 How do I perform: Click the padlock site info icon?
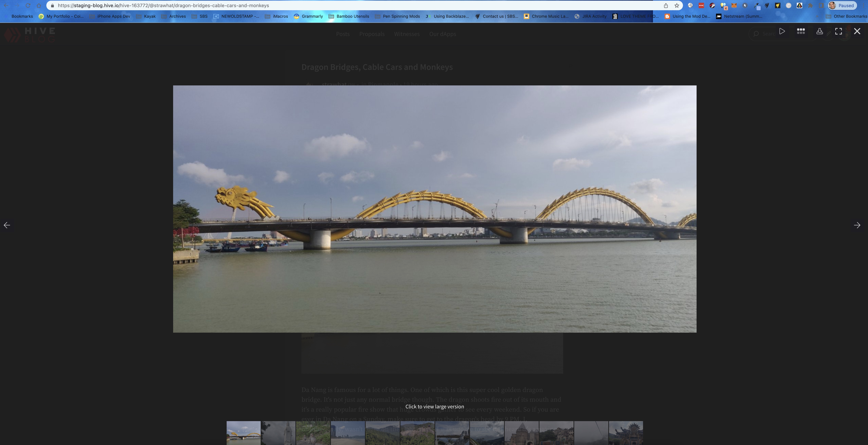coord(52,5)
